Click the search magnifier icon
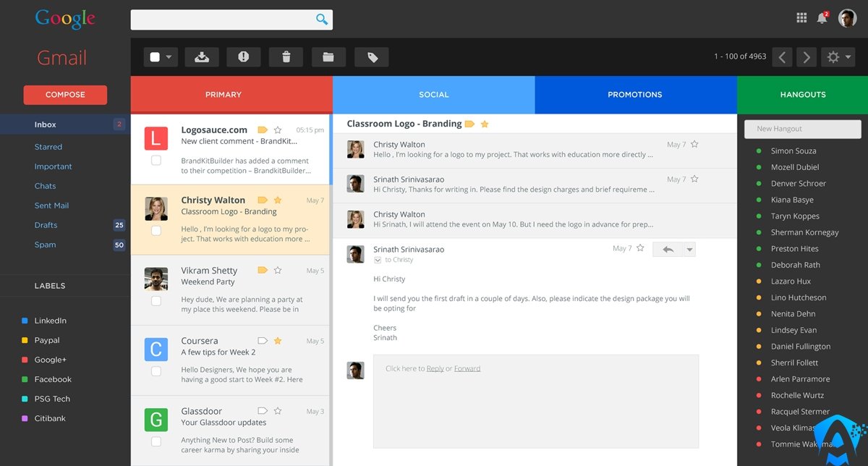This screenshot has width=868, height=466. click(x=322, y=20)
